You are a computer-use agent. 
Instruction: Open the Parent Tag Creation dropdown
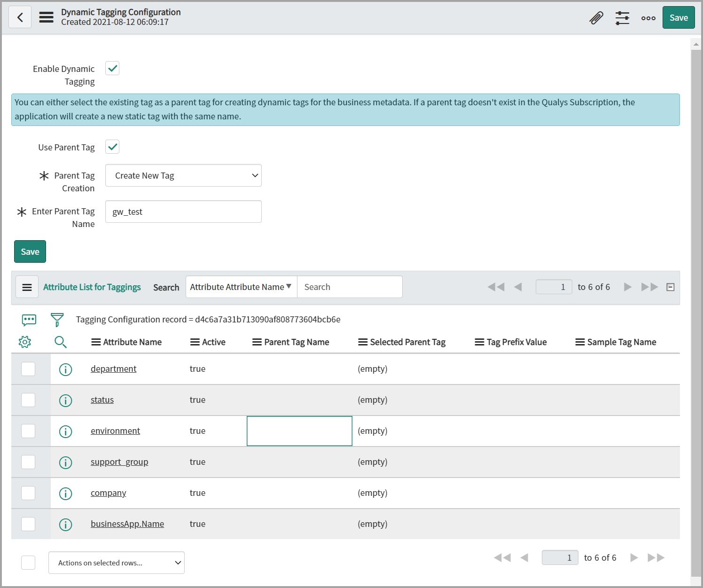[183, 175]
